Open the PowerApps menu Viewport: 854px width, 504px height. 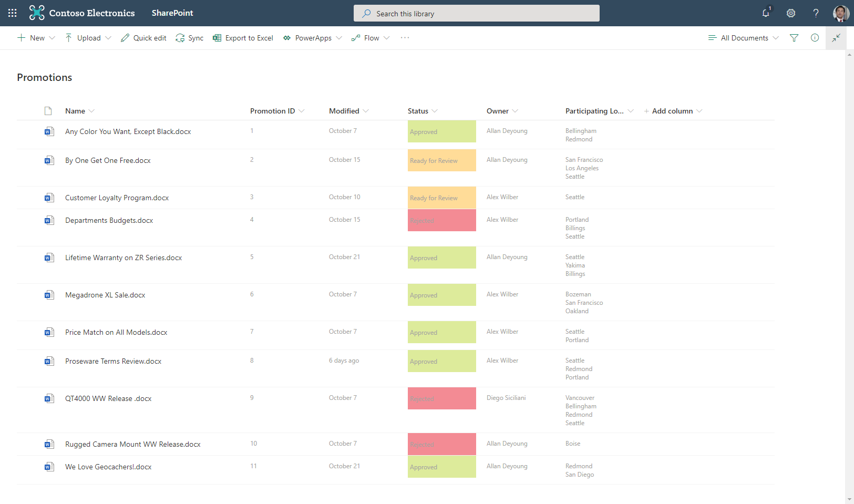pos(313,38)
